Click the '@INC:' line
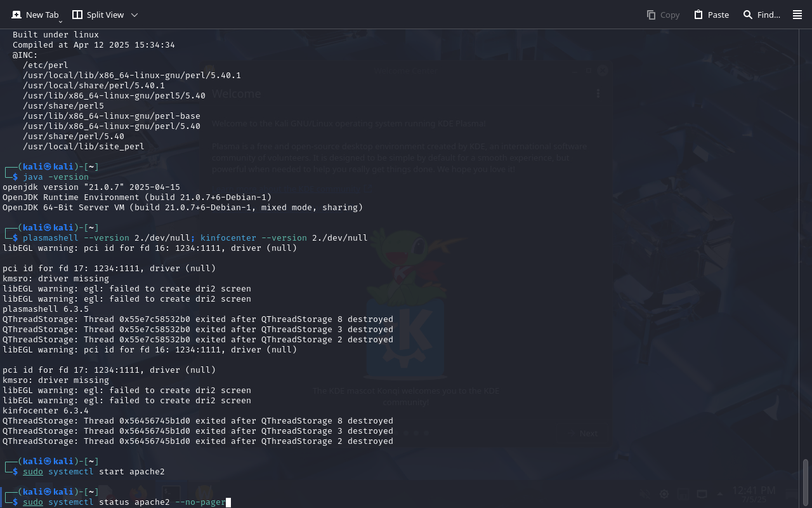This screenshot has height=508, width=812. tap(25, 55)
